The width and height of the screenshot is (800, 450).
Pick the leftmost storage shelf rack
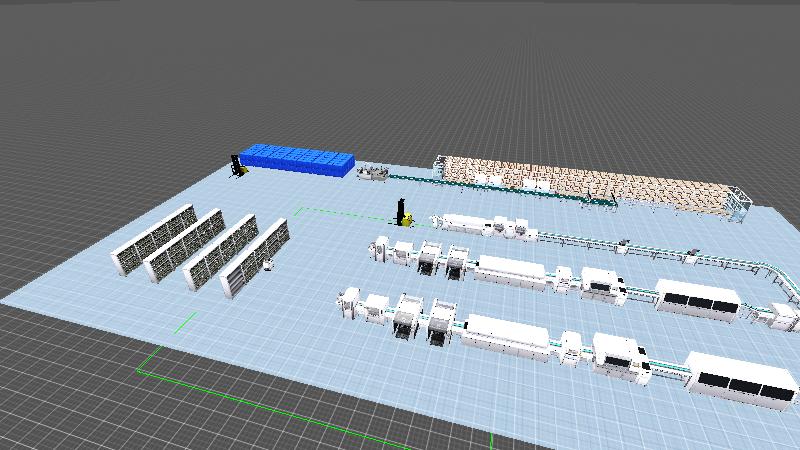(x=155, y=239)
